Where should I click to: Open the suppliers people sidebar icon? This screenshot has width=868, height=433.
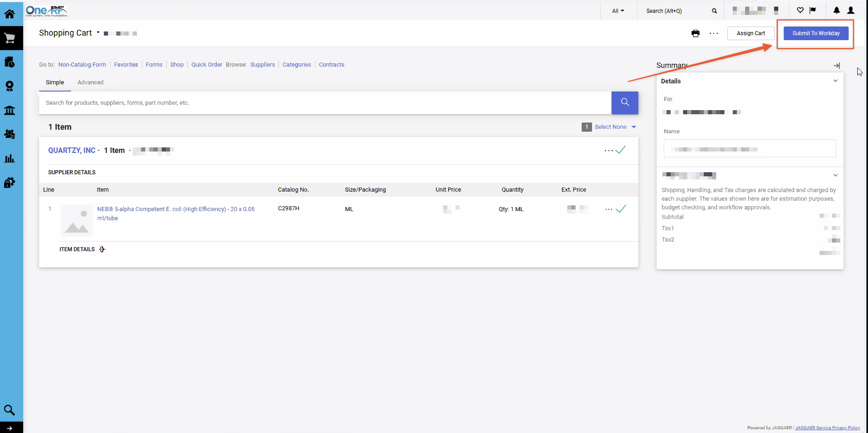(10, 134)
